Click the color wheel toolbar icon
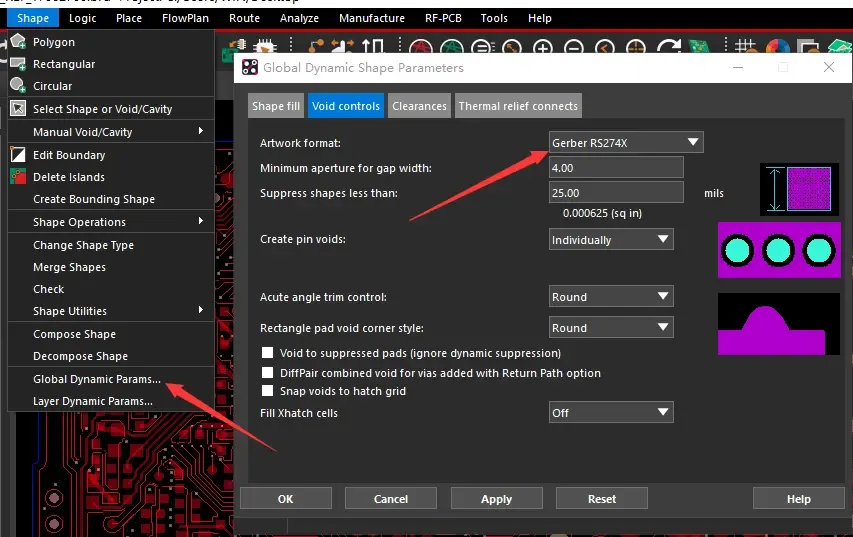The width and height of the screenshot is (853, 537). point(777,47)
